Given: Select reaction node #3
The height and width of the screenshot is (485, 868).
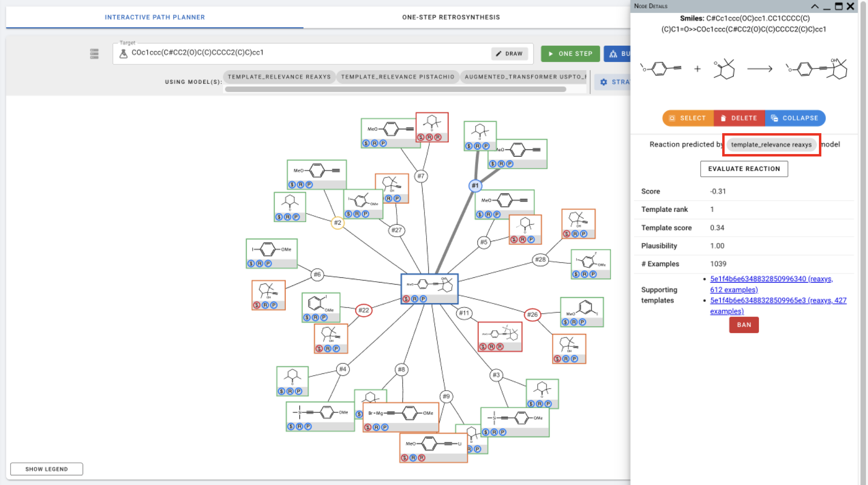Looking at the screenshot, I should point(496,375).
